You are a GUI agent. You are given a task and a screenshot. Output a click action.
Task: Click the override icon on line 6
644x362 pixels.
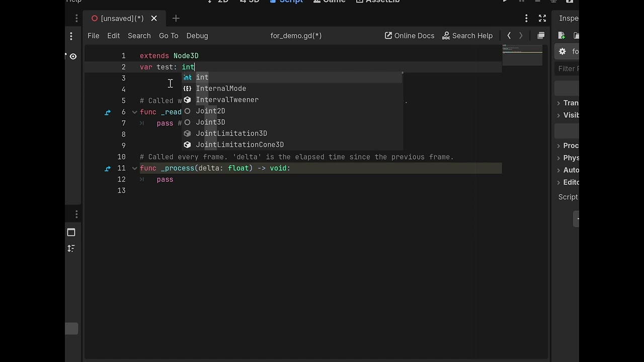click(107, 112)
